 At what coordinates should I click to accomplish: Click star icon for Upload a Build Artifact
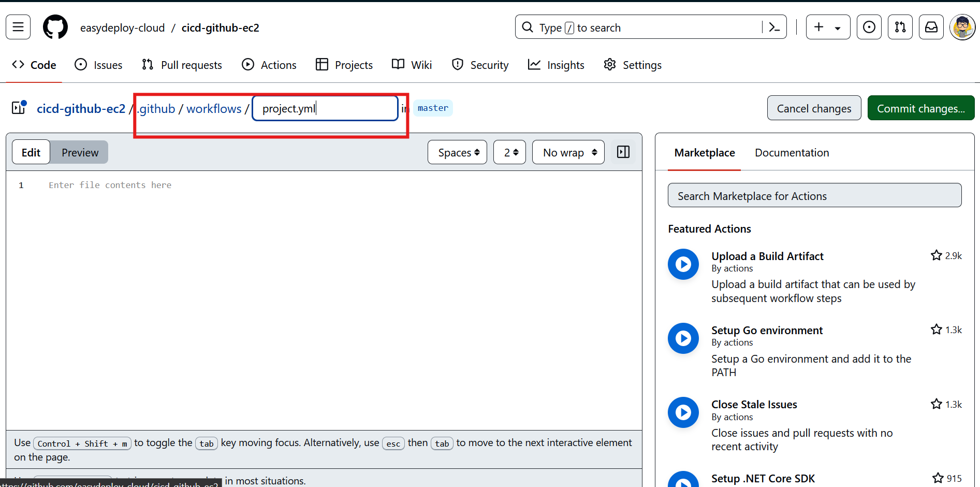(x=937, y=255)
